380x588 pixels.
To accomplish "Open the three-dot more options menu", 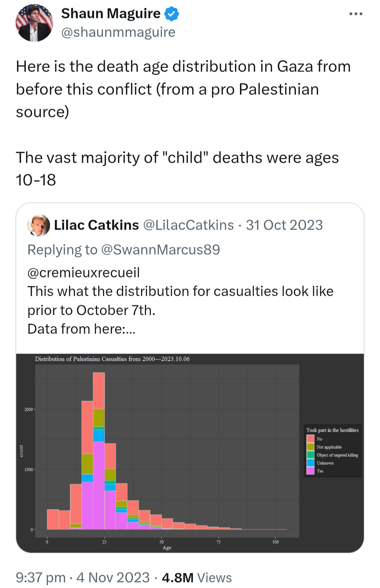I will coord(356,14).
